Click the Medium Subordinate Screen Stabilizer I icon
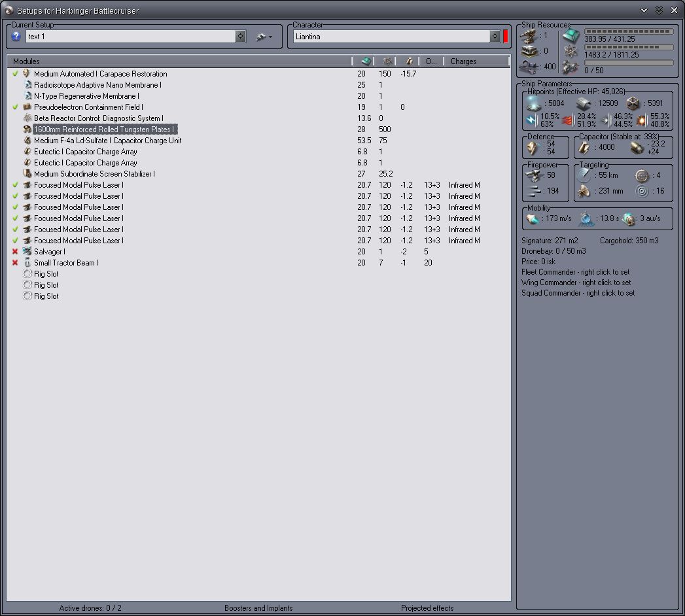 [27, 173]
